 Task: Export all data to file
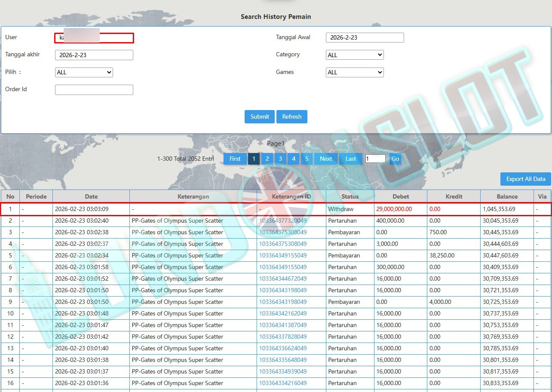click(525, 179)
